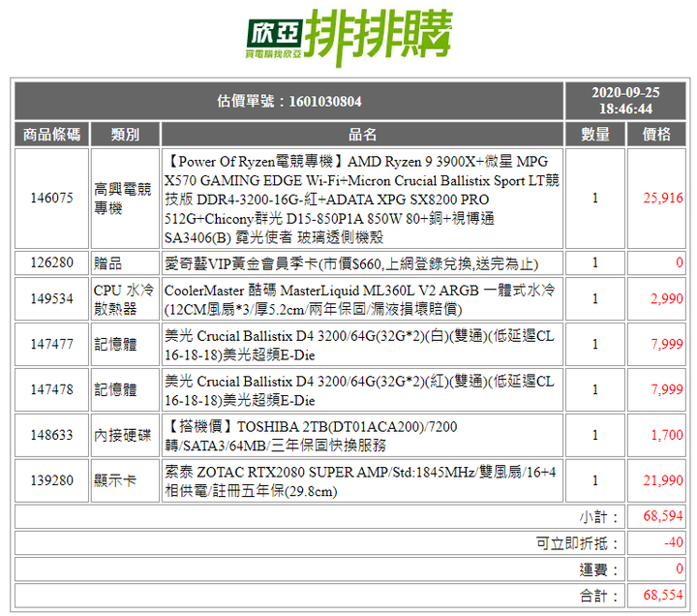
Task: Click the 數量 column header
Action: point(595,135)
